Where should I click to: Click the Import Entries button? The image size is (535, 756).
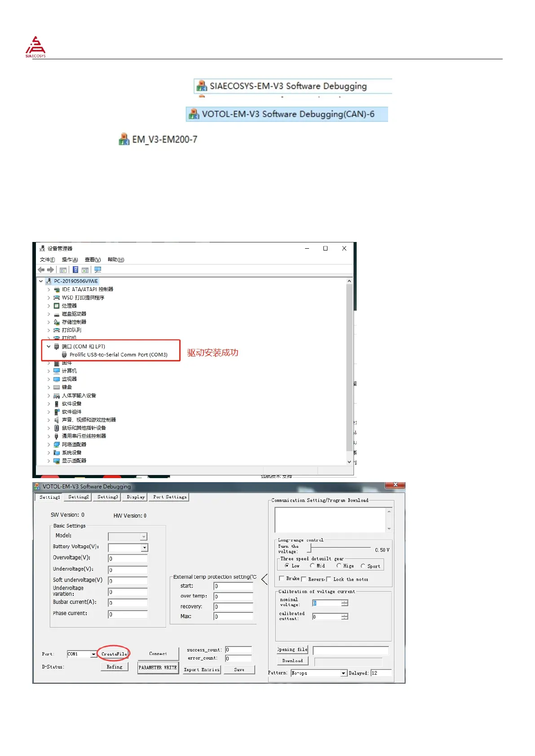click(x=202, y=669)
